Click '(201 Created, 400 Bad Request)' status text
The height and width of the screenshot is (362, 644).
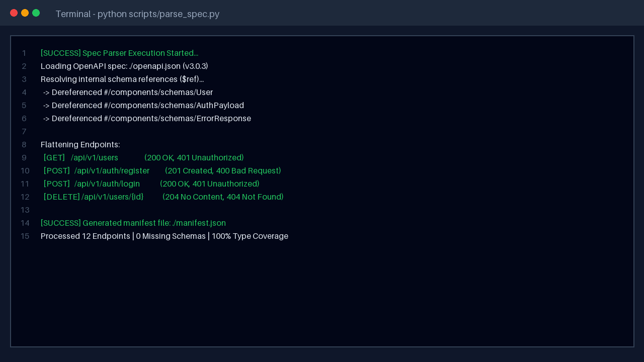[223, 171]
